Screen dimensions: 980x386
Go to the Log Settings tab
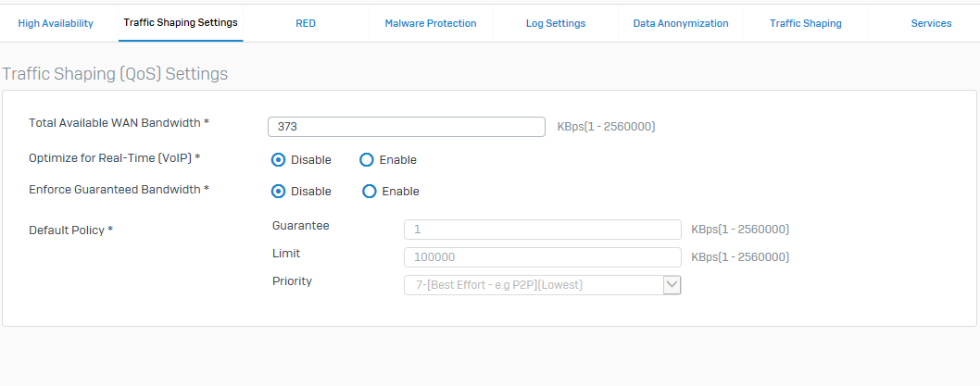[x=556, y=23]
